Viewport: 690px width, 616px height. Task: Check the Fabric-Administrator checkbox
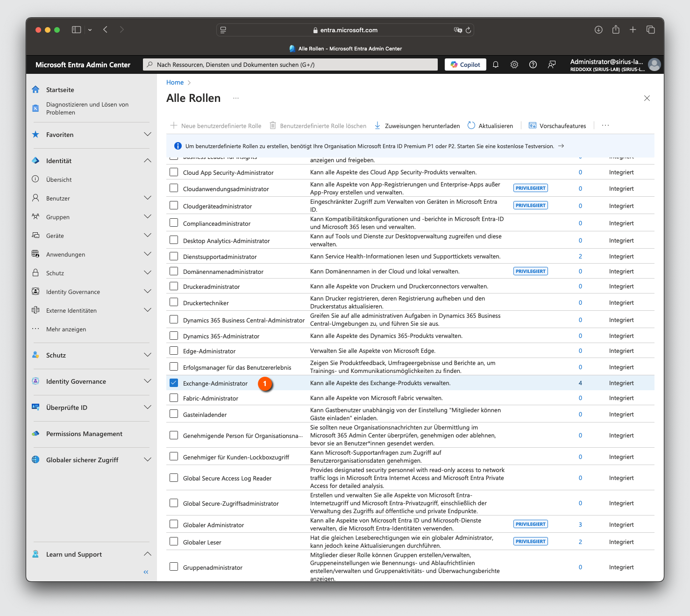174,398
